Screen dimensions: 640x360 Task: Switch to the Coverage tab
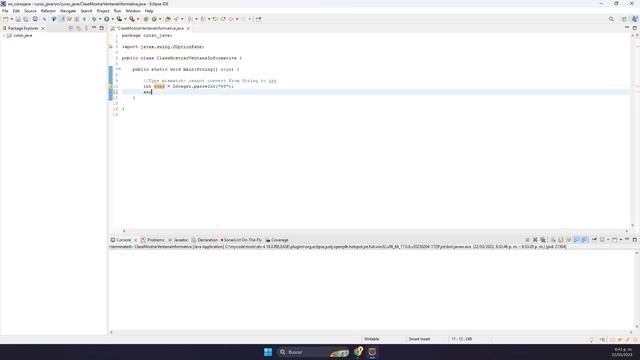coord(277,240)
